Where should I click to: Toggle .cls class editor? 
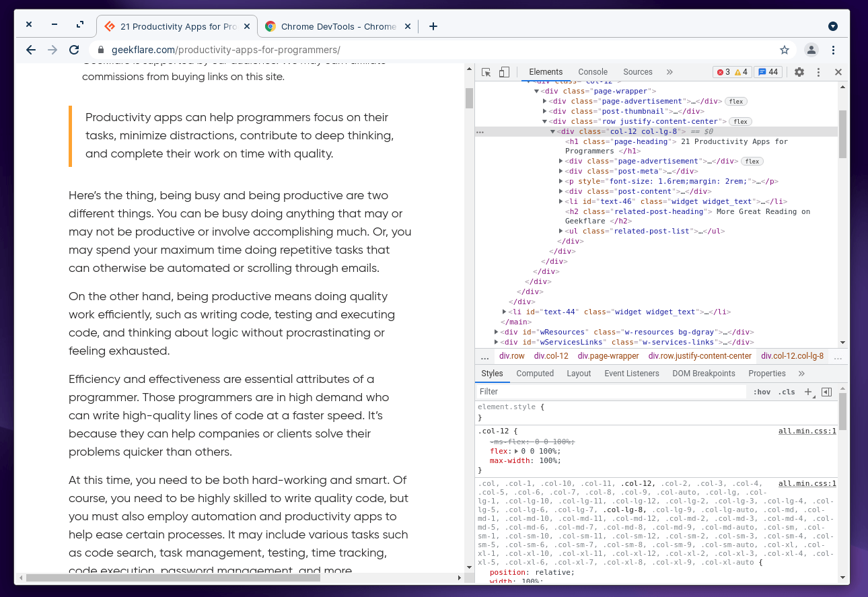pyautogui.click(x=786, y=392)
